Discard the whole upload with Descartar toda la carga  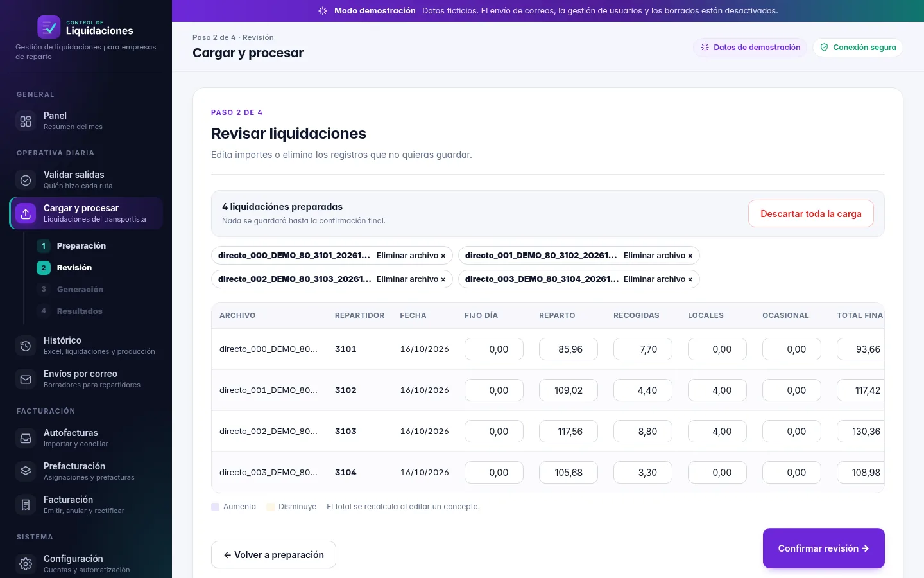click(811, 214)
